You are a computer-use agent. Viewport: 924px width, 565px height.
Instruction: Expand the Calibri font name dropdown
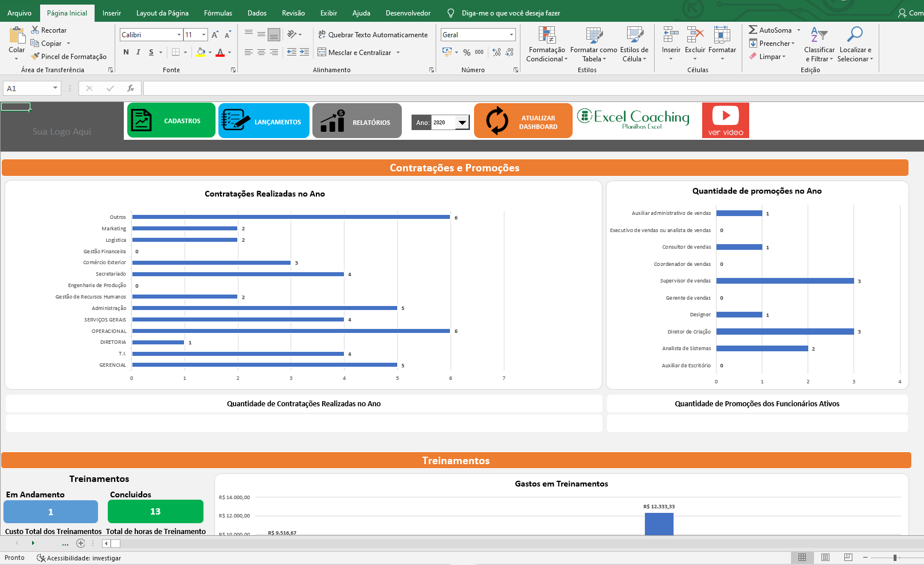pos(179,35)
